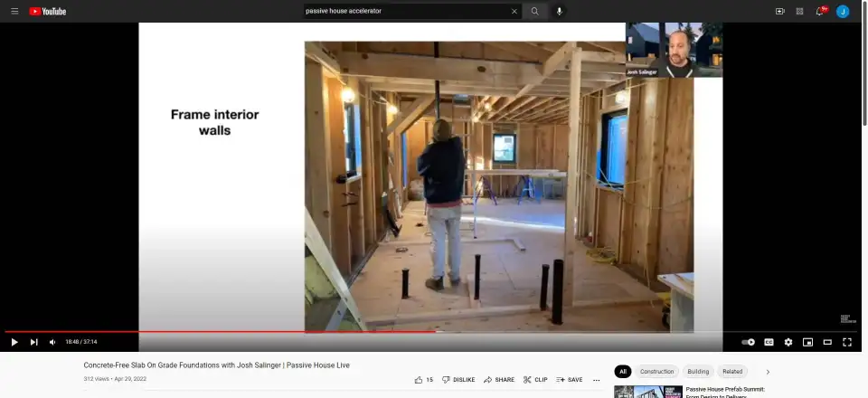The image size is (868, 398).
Task: Mute the video volume
Action: point(52,342)
